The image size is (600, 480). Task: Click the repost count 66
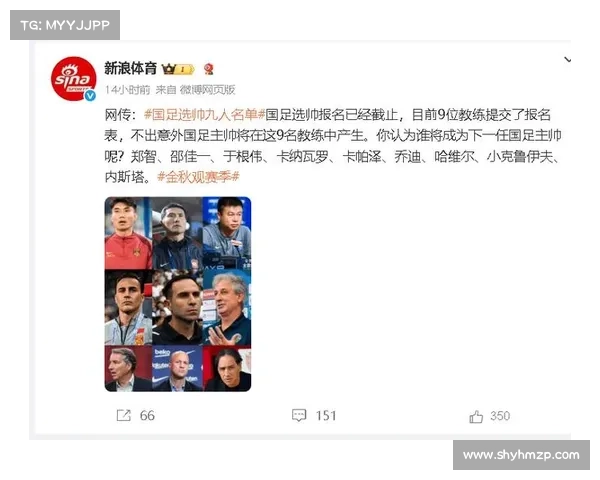pyautogui.click(x=147, y=415)
